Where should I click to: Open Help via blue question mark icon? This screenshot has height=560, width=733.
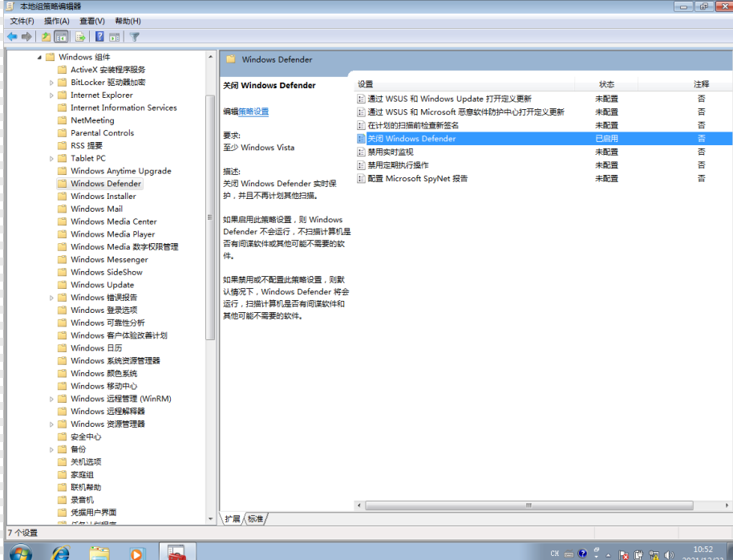pyautogui.click(x=99, y=36)
